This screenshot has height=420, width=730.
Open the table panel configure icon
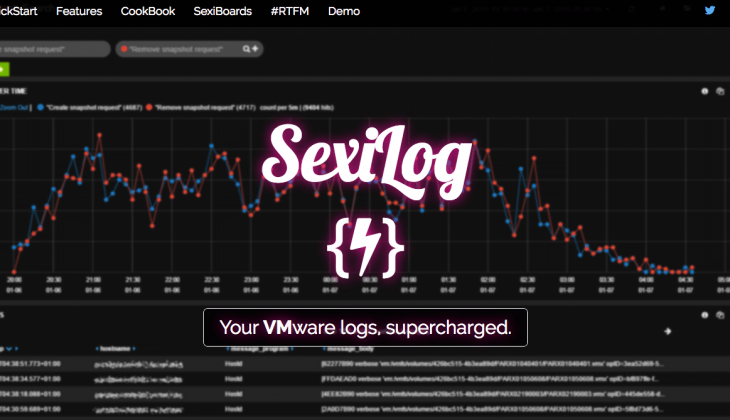720,315
